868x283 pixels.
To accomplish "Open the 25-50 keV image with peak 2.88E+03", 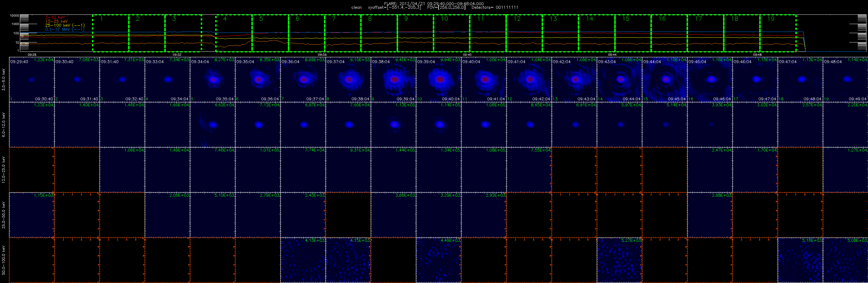I will point(710,215).
